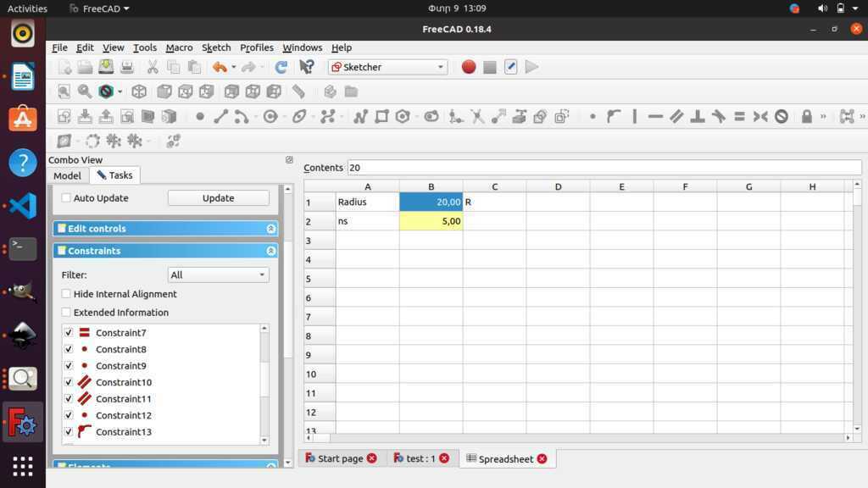Viewport: 868px width, 488px height.
Task: Open Visual Studio Code from dock
Action: click(23, 206)
